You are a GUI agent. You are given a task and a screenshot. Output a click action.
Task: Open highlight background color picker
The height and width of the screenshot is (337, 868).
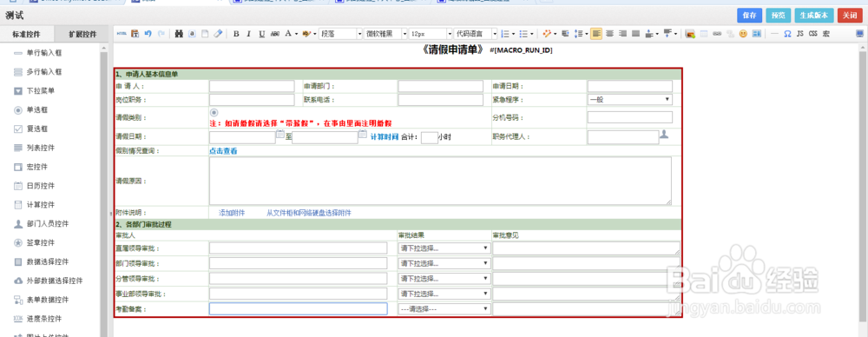(x=306, y=34)
